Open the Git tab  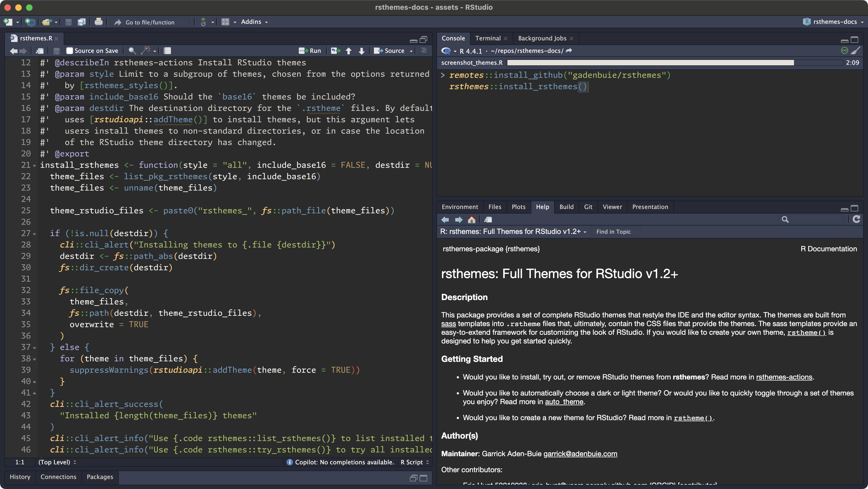coord(588,207)
